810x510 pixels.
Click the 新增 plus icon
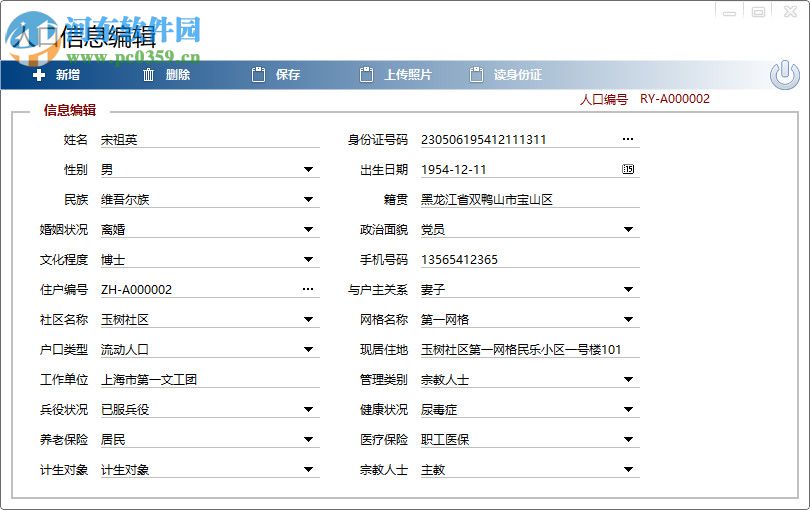point(39,75)
